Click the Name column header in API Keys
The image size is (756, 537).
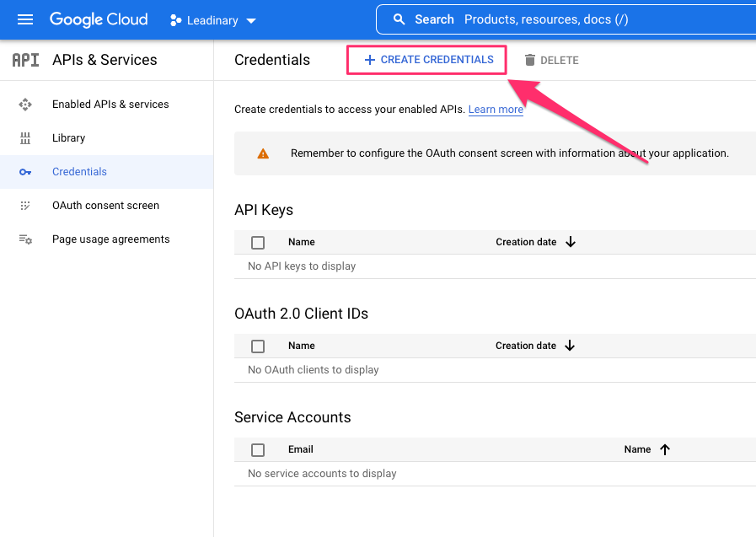302,242
